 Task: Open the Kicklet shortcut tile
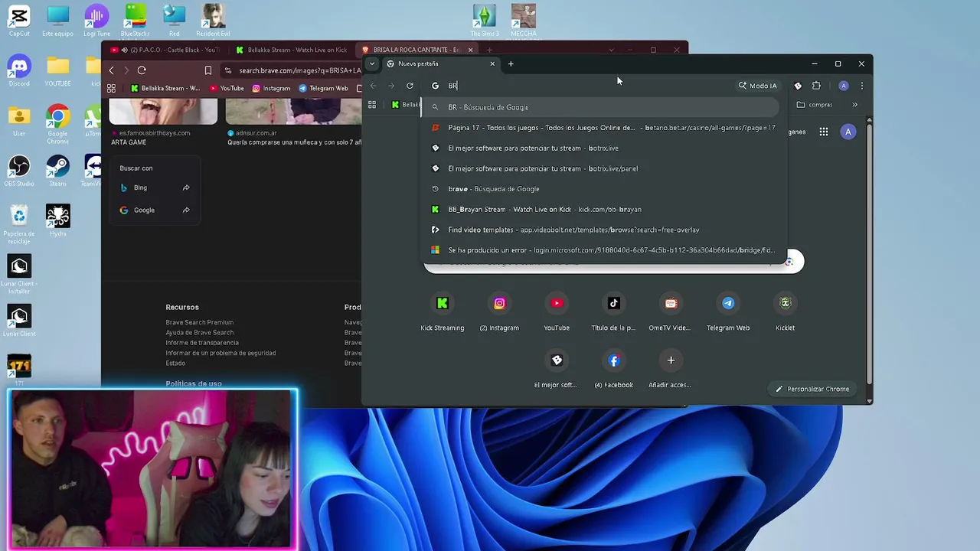pyautogui.click(x=785, y=312)
